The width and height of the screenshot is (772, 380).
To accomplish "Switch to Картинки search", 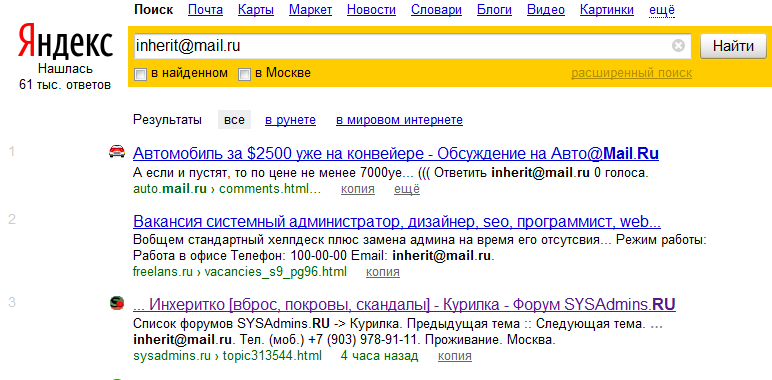I will (x=607, y=10).
